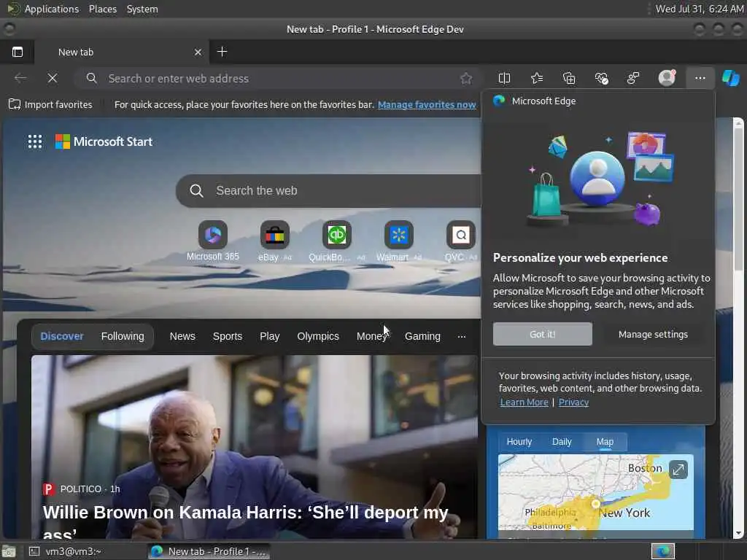Image resolution: width=747 pixels, height=560 pixels.
Task: Focus the address bar
Action: tap(279, 78)
